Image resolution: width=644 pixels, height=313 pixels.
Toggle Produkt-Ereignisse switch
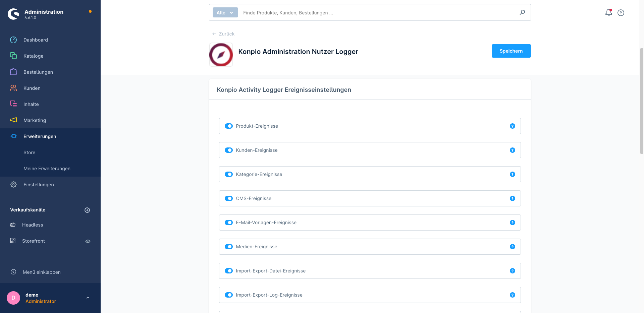click(229, 126)
